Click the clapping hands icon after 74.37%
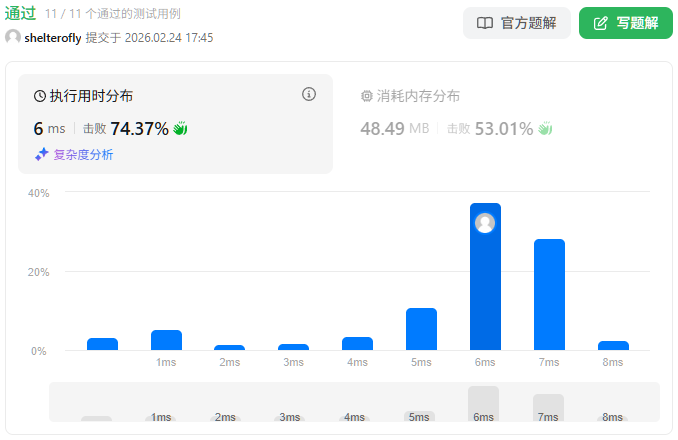This screenshot has width=678, height=440. coord(181,128)
